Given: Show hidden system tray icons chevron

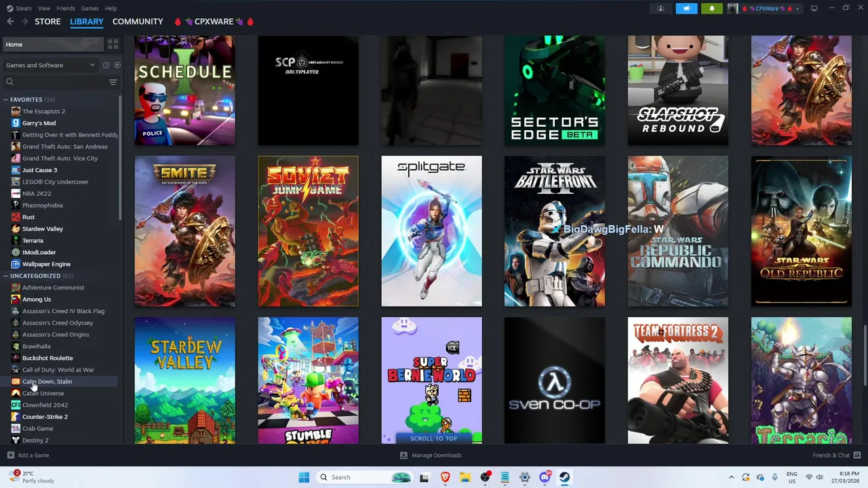Looking at the screenshot, I should [x=731, y=477].
